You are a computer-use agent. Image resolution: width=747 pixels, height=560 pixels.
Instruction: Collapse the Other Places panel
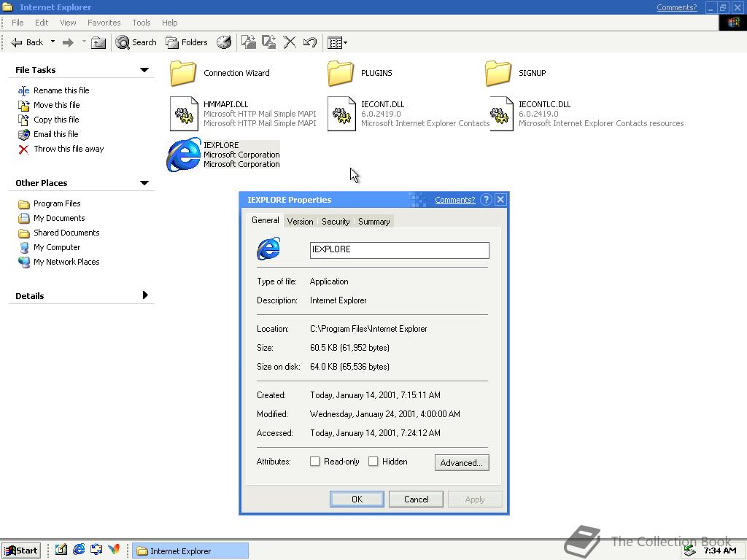coord(144,183)
